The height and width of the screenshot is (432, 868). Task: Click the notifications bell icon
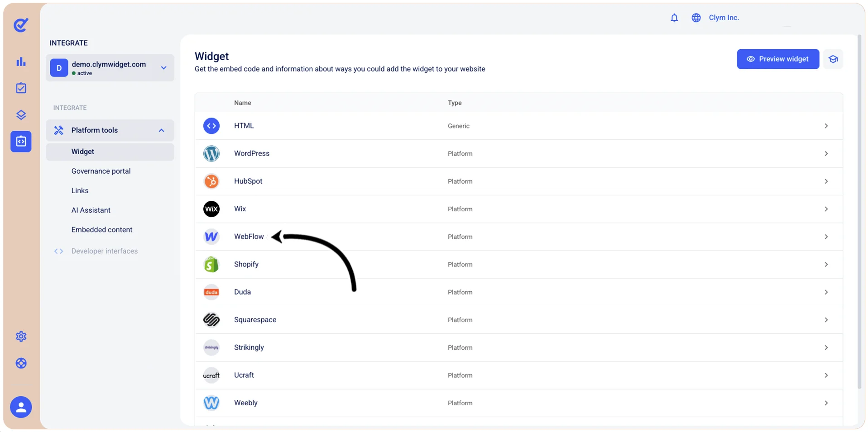pyautogui.click(x=674, y=18)
